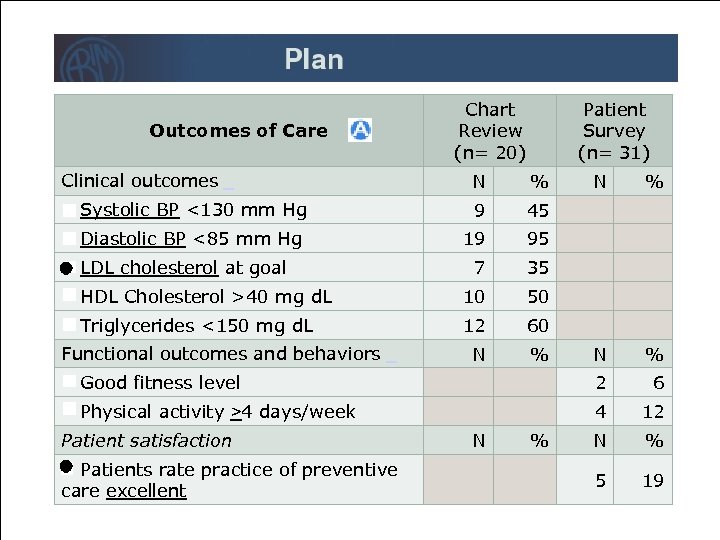Screen dimensions: 720x540
Task: Follow the Diastolic BP link
Action: [133, 239]
